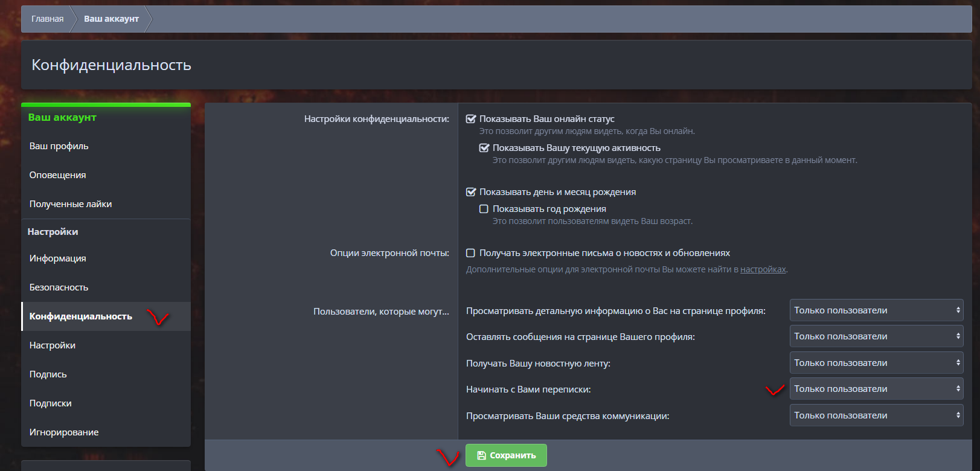The width and height of the screenshot is (980, 471).
Task: Follow the настройках link
Action: tap(763, 269)
